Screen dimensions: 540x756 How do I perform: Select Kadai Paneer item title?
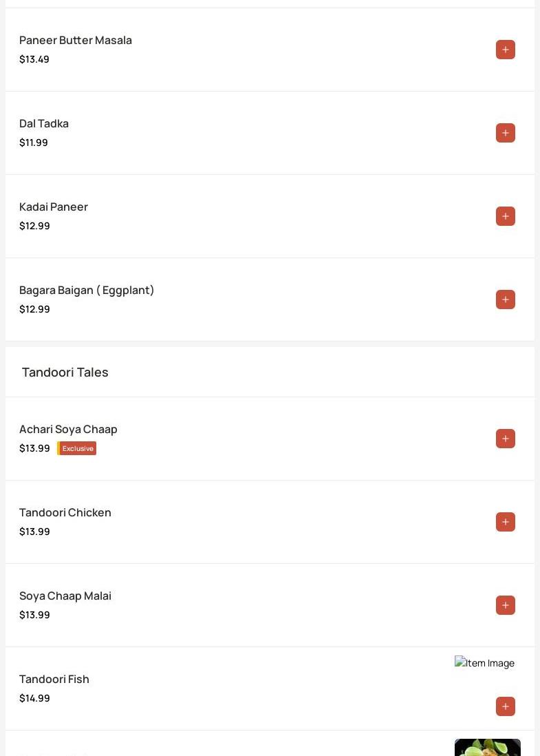(54, 207)
